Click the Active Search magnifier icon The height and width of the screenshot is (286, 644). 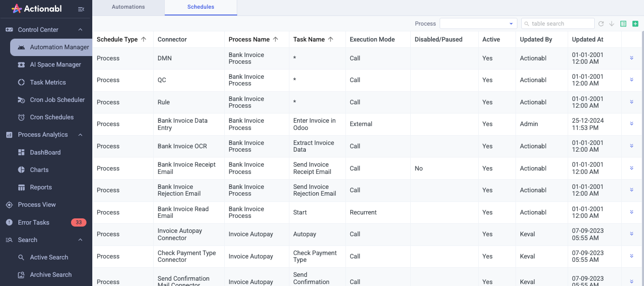point(21,257)
